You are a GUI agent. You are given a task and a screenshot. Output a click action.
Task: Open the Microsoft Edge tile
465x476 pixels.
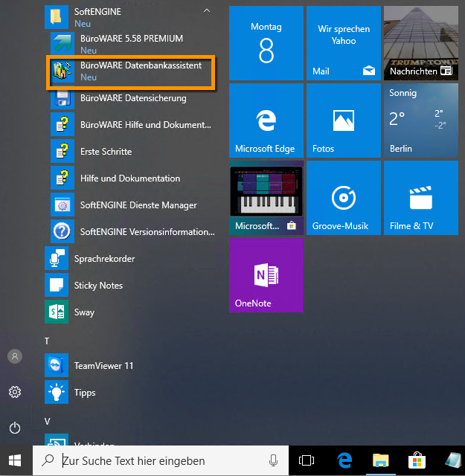coord(266,120)
